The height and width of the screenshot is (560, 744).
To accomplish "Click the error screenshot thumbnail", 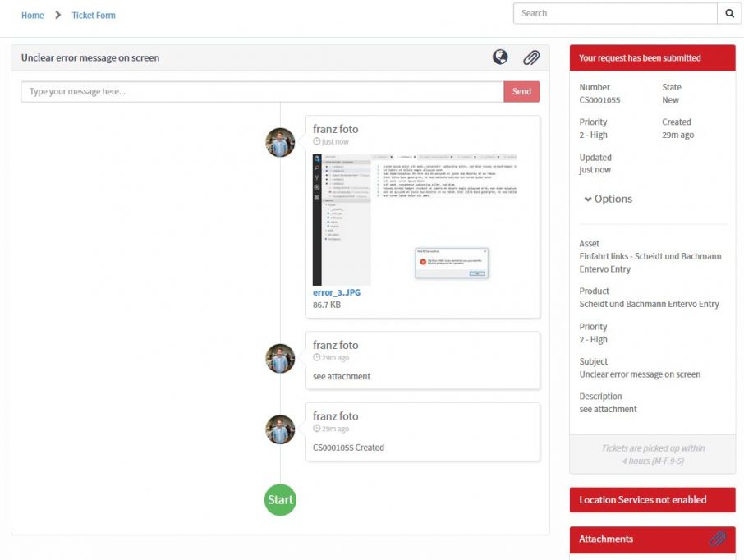I will (415, 219).
